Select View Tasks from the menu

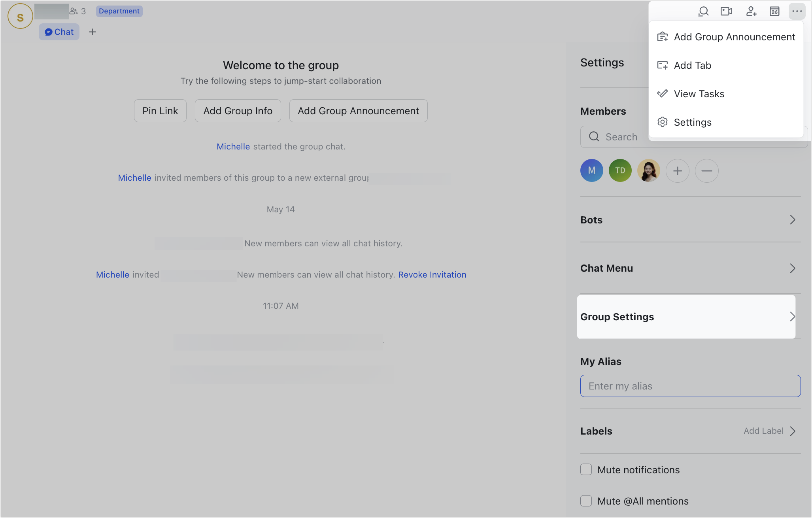699,94
